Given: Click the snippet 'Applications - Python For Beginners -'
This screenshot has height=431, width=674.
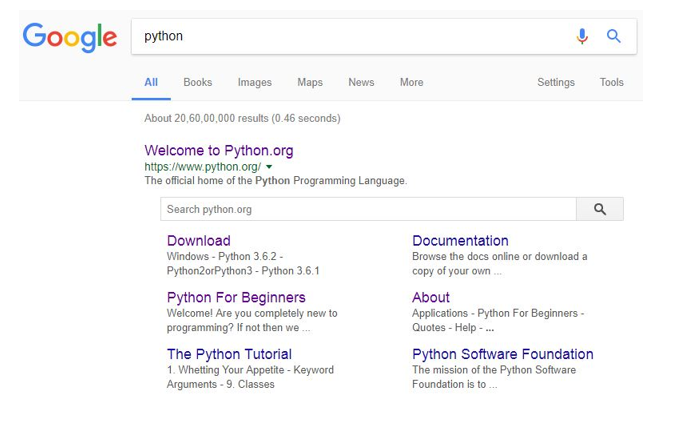Looking at the screenshot, I should tap(498, 313).
